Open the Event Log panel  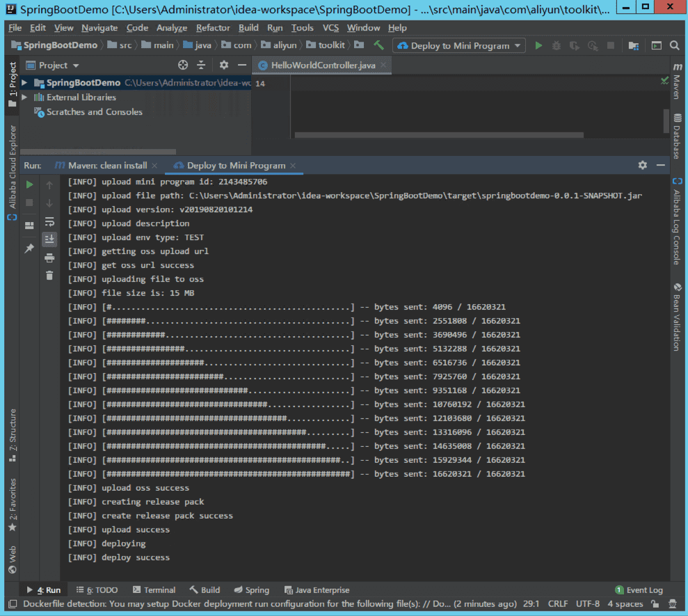[639, 590]
